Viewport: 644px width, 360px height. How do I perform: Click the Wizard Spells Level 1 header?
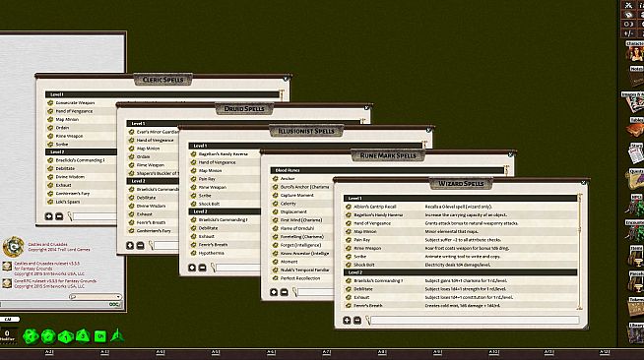click(x=460, y=198)
